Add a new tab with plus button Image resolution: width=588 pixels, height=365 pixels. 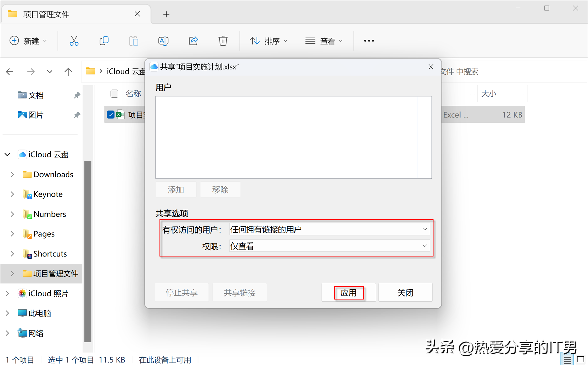(166, 14)
